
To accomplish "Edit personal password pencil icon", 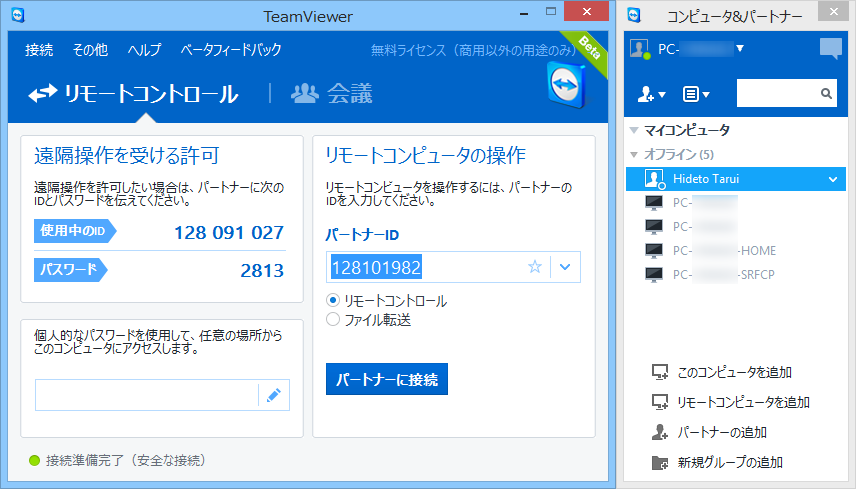I will pos(274,395).
